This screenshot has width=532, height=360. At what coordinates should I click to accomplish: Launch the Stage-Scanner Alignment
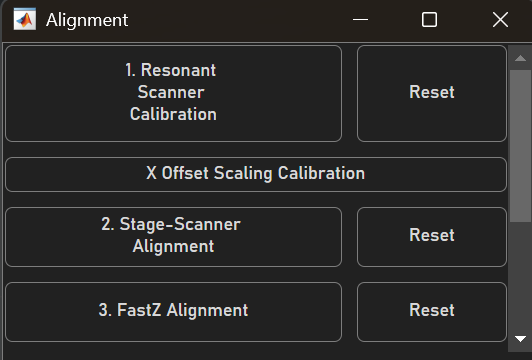coord(173,237)
